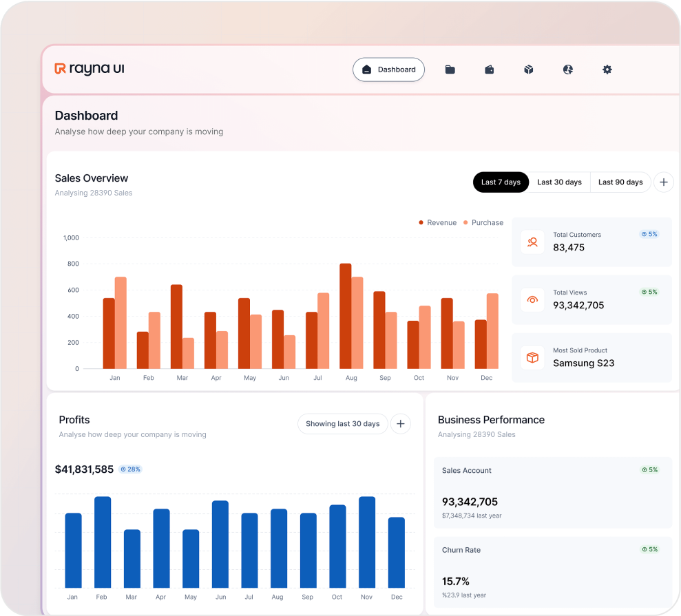Select the package box navigation icon
The image size is (681, 616).
[x=529, y=70]
